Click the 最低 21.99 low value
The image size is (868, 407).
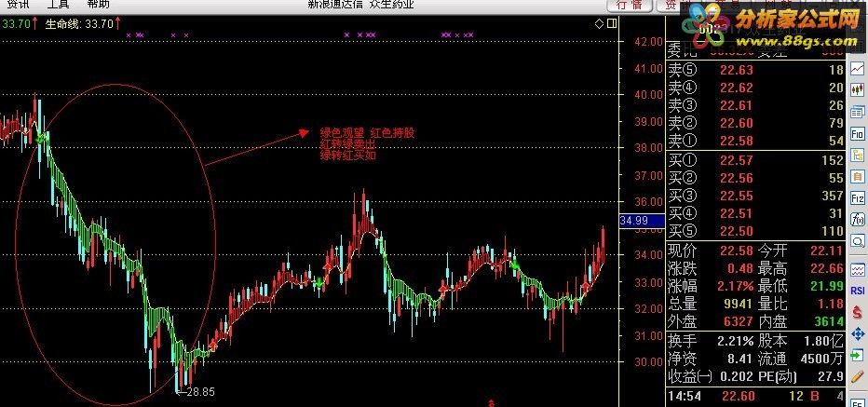pos(826,287)
